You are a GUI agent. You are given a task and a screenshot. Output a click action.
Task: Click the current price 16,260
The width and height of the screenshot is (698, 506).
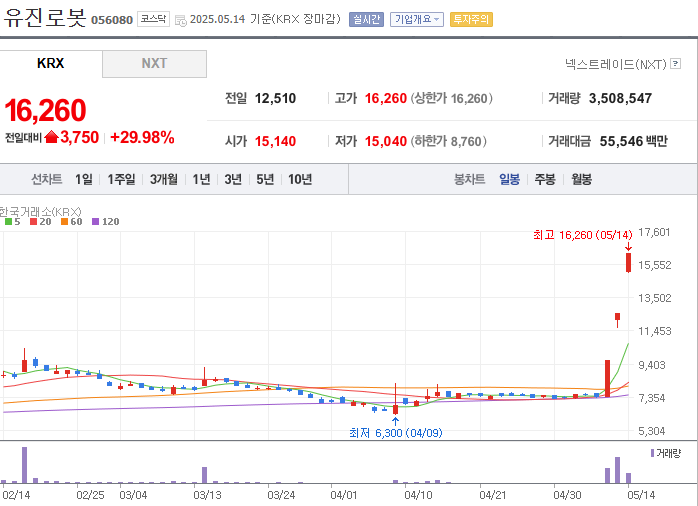(x=45, y=110)
